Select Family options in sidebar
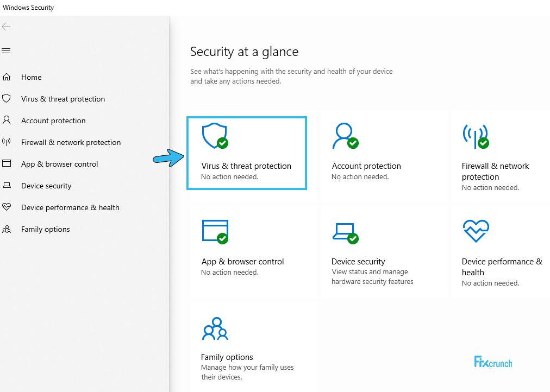Image resolution: width=550 pixels, height=392 pixels. click(x=45, y=229)
